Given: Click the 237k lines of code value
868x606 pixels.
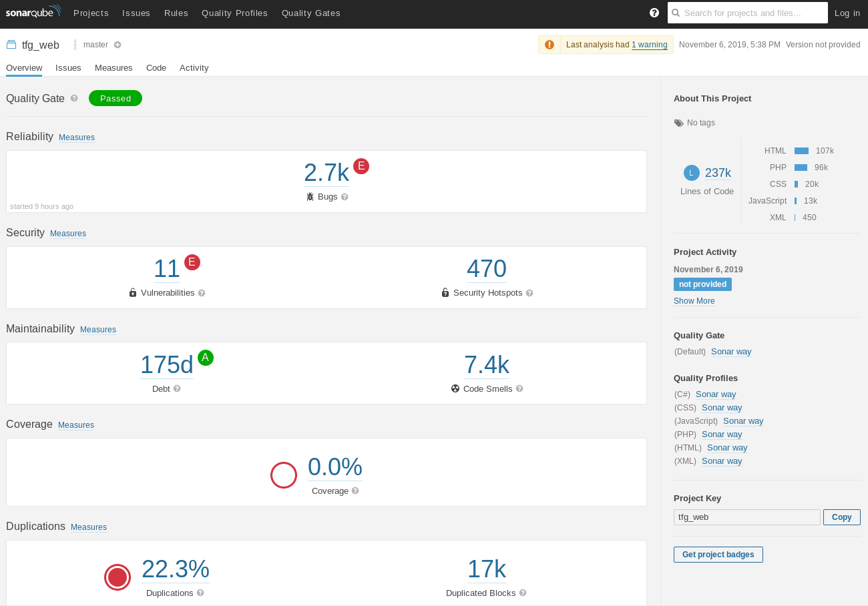Looking at the screenshot, I should (718, 173).
